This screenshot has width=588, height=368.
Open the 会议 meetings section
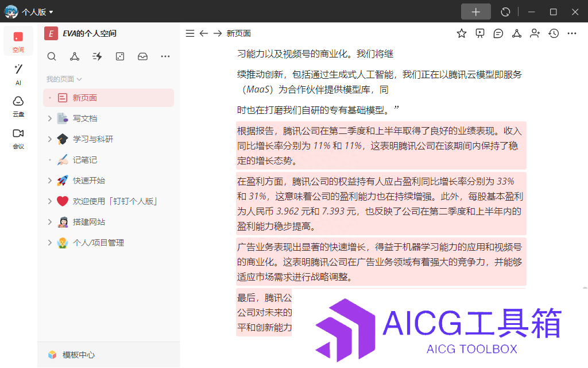pos(18,139)
